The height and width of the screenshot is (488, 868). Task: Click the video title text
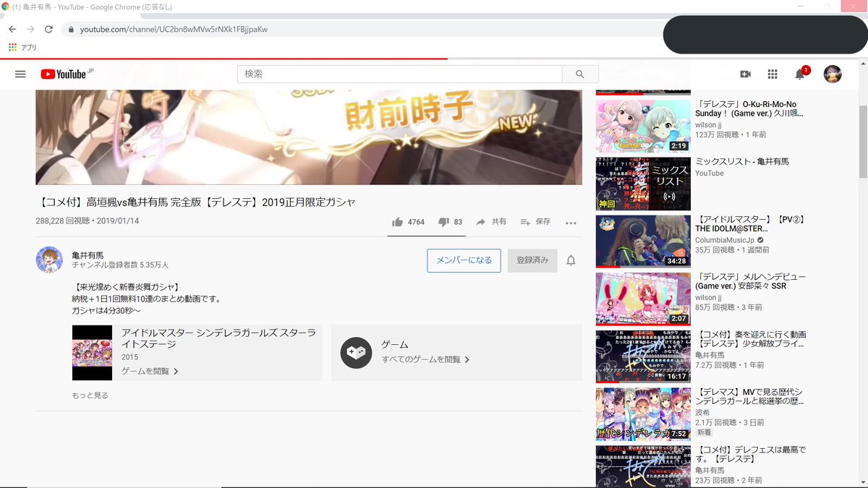click(195, 202)
